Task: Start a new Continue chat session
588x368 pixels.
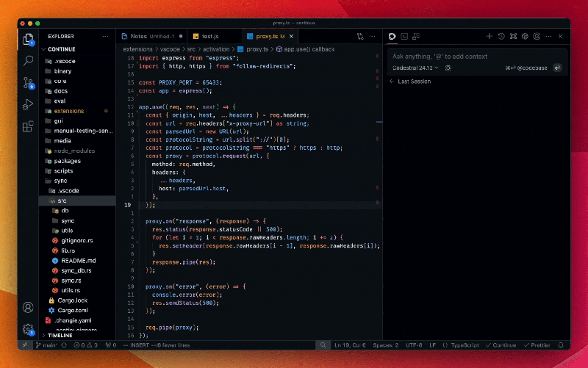Action: (490, 36)
